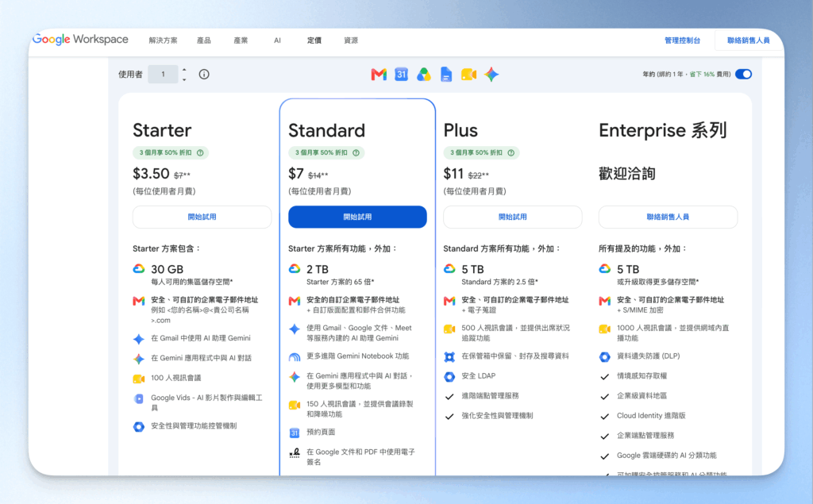Click cloud icon next to Enterprise 5 TB
The image size is (813, 504).
pos(604,269)
